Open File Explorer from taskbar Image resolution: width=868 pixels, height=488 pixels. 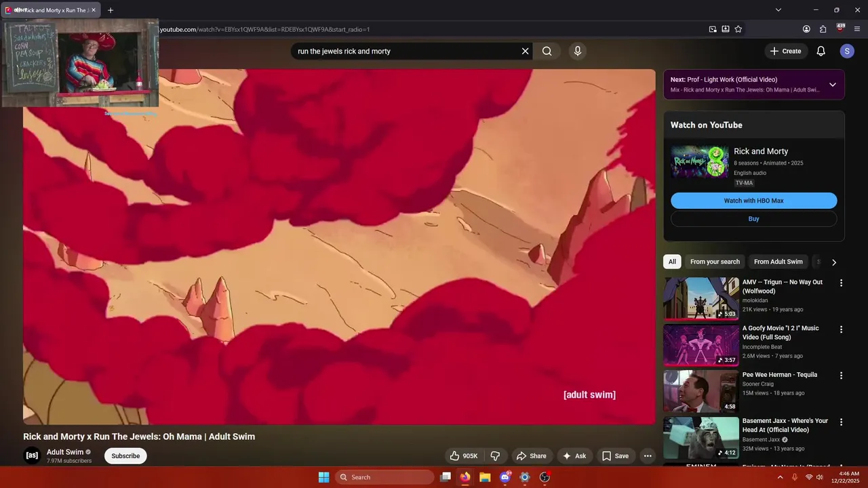coord(485,477)
